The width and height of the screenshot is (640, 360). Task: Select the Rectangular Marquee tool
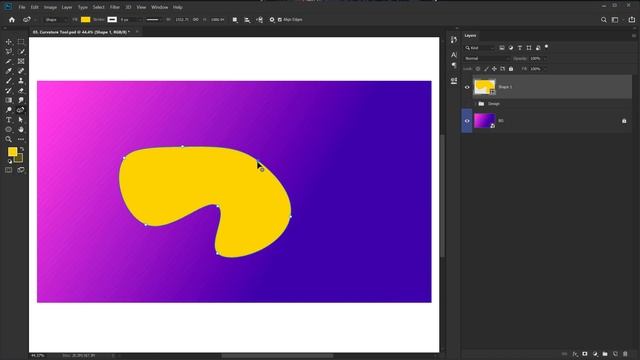point(21,42)
